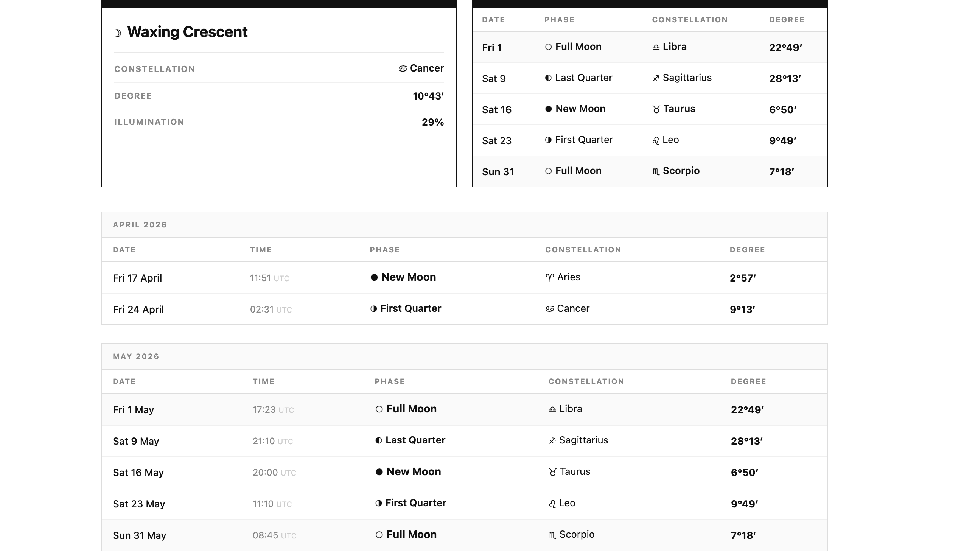The height and width of the screenshot is (560, 964).
Task: Click the Taurus glyph in the Sat 16 summary row
Action: pyautogui.click(x=656, y=110)
